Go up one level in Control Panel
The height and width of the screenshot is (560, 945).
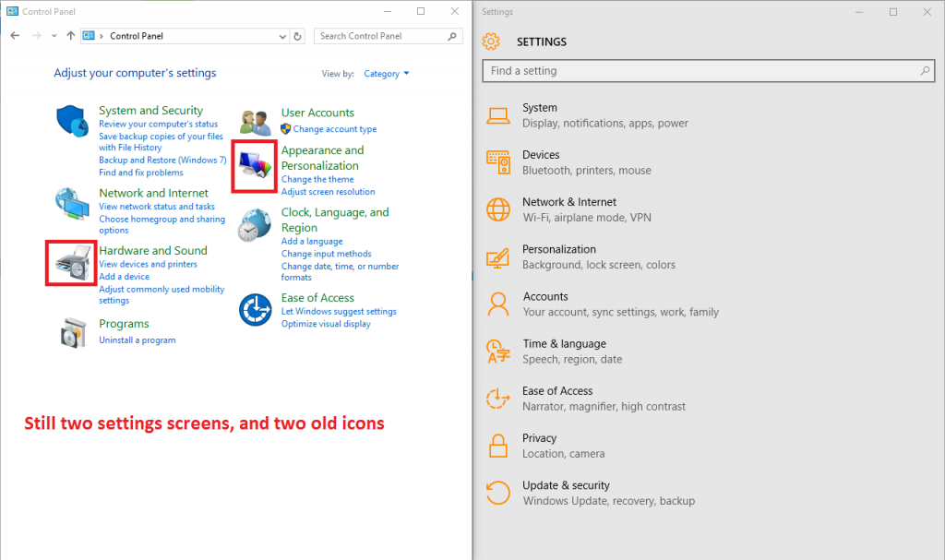70,36
